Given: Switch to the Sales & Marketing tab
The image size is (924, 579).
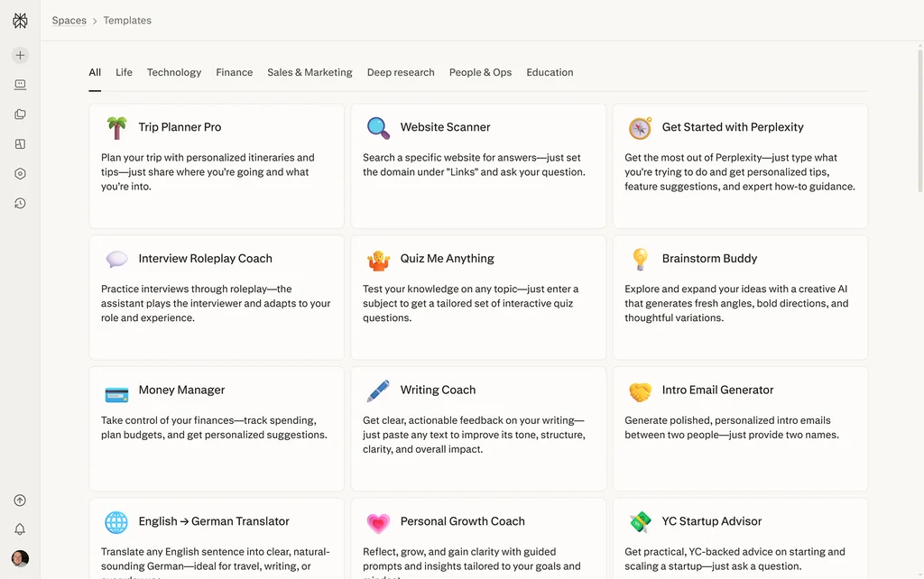Looking at the screenshot, I should (310, 72).
